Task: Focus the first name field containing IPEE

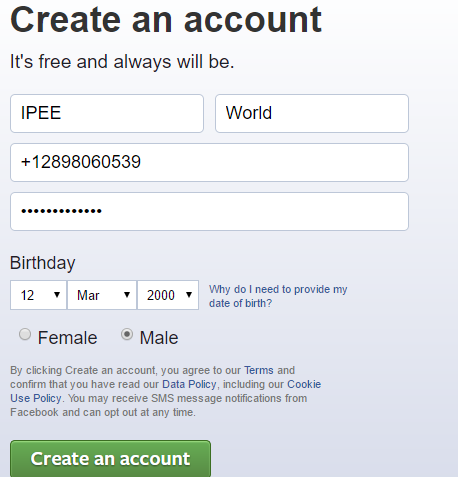Action: click(x=107, y=113)
